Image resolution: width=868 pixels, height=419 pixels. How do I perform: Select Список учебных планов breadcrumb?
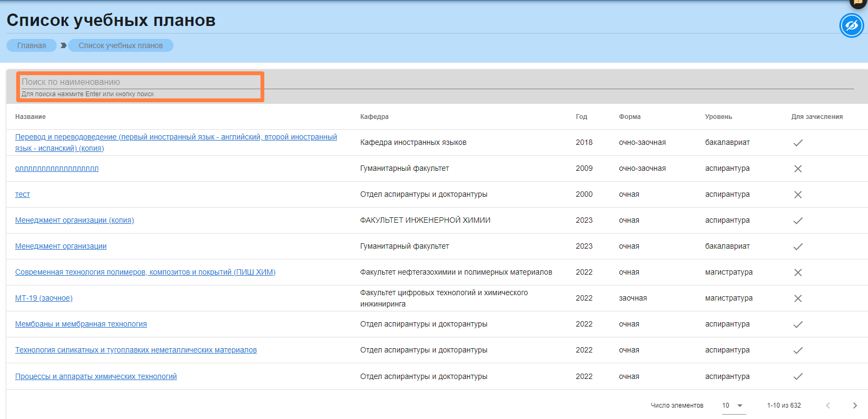[121, 45]
